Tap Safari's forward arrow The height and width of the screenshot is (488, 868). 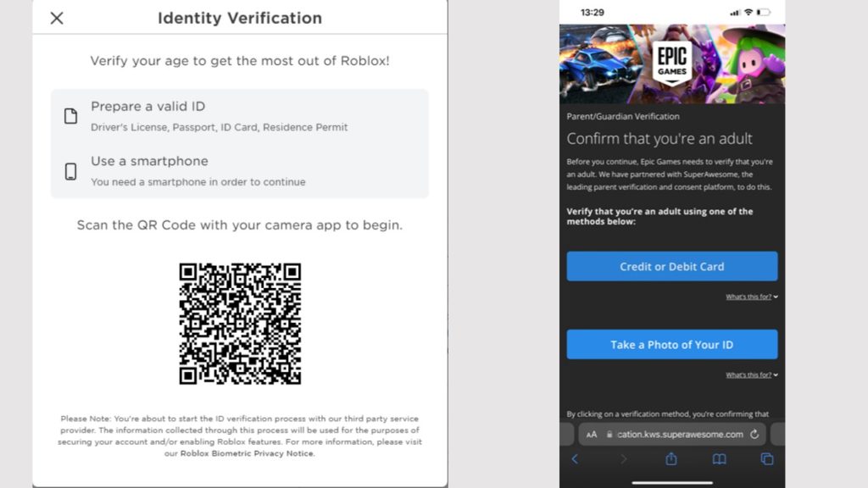[x=623, y=458]
